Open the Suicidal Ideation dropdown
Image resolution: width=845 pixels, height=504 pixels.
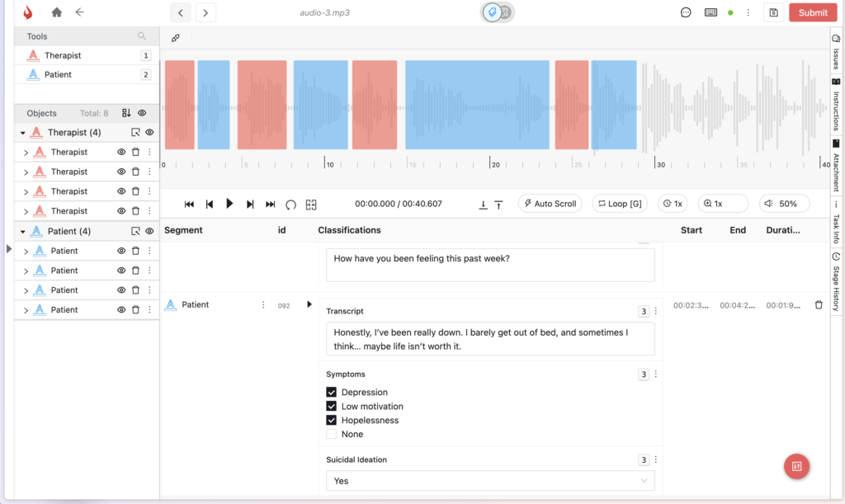click(x=490, y=480)
